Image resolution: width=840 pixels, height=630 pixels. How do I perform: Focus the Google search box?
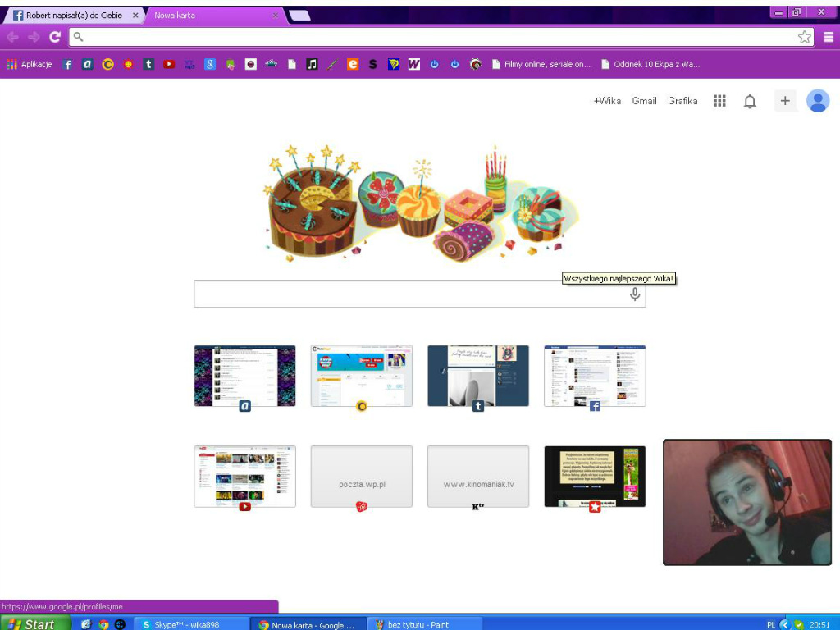click(x=420, y=294)
